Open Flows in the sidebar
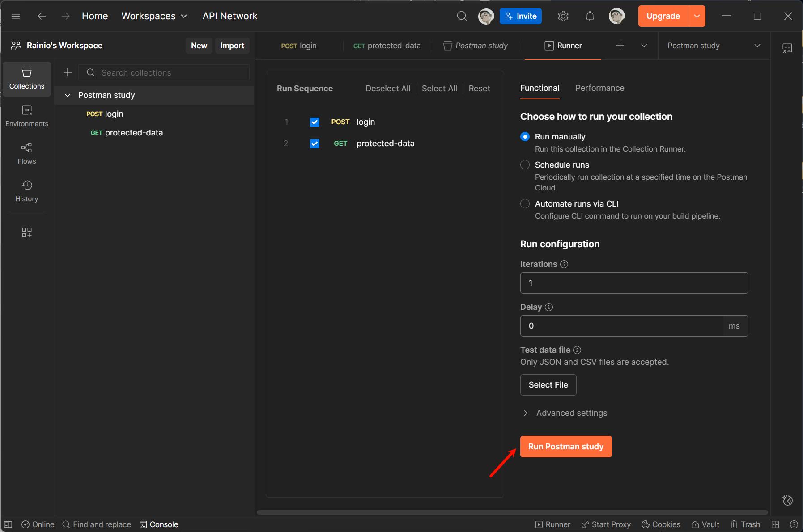The height and width of the screenshot is (532, 803). pyautogui.click(x=27, y=154)
